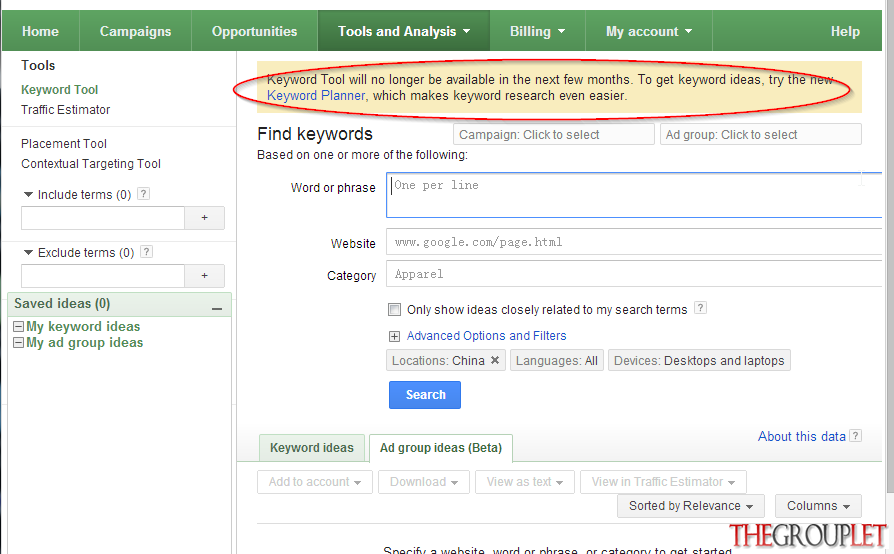Add term using Exclude terms plus button
This screenshot has width=894, height=554.
204,276
